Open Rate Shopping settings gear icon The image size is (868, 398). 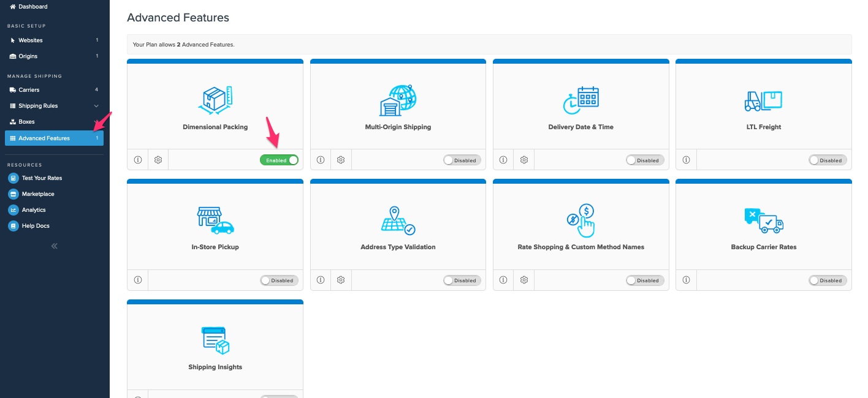click(524, 280)
